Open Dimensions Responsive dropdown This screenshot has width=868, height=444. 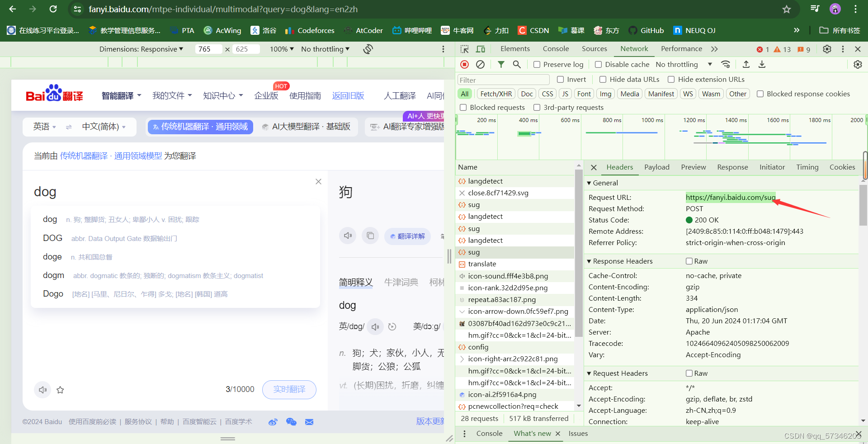pos(141,49)
